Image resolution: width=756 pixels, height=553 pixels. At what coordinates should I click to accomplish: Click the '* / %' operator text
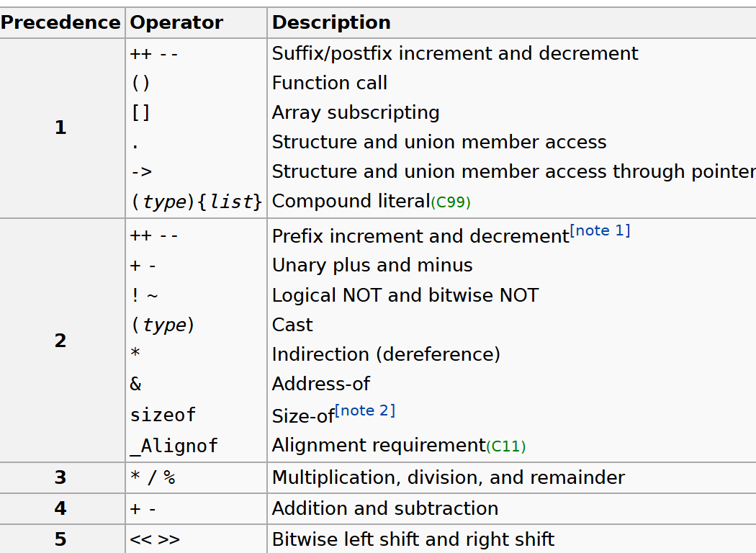(153, 477)
